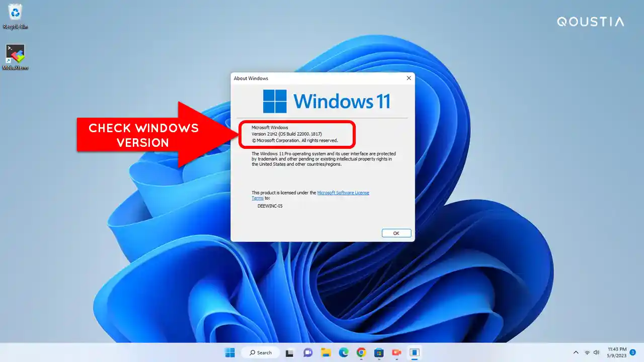Screen dimensions: 644x362
Task: Open the Recycle Bin desktop icon
Action: pos(15,16)
